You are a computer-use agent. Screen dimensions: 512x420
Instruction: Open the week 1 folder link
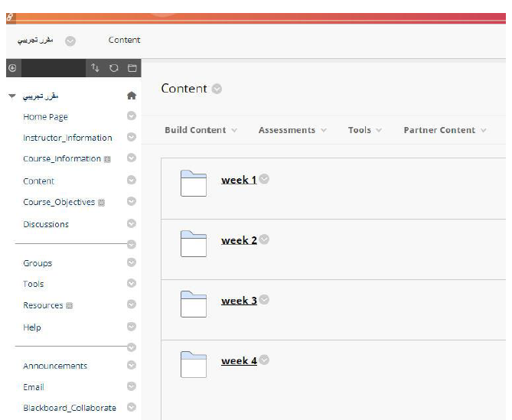239,180
